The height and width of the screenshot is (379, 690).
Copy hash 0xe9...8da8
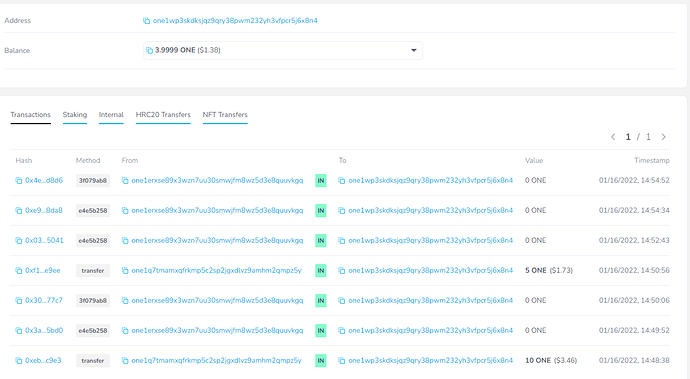pos(18,210)
